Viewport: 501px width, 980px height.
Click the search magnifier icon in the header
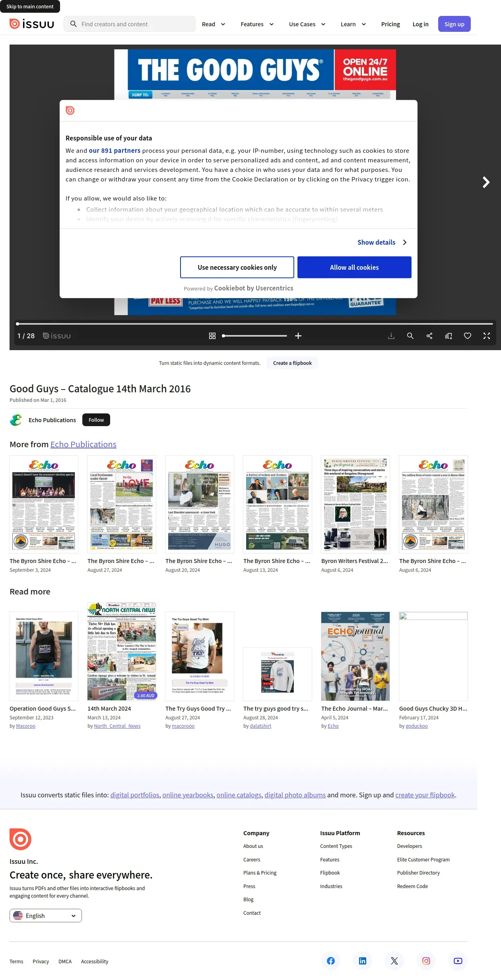[73, 24]
